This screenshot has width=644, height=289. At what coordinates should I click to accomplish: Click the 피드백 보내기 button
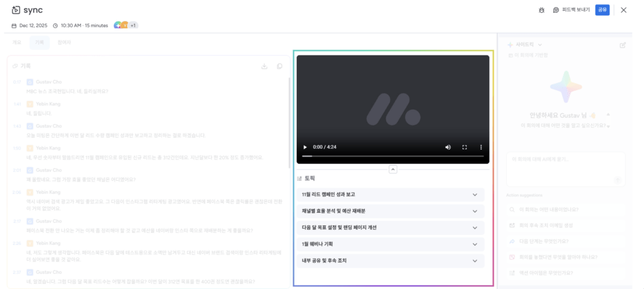(571, 10)
